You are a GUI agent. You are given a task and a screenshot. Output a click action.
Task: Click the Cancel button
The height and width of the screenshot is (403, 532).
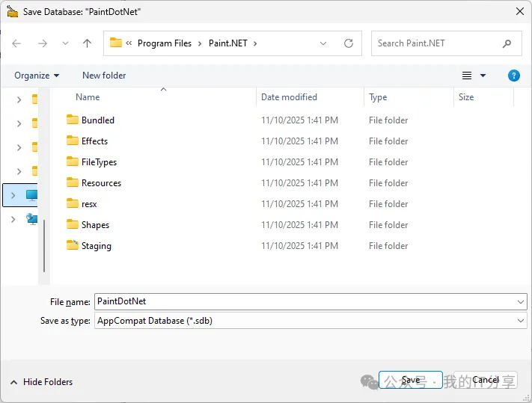tap(486, 380)
